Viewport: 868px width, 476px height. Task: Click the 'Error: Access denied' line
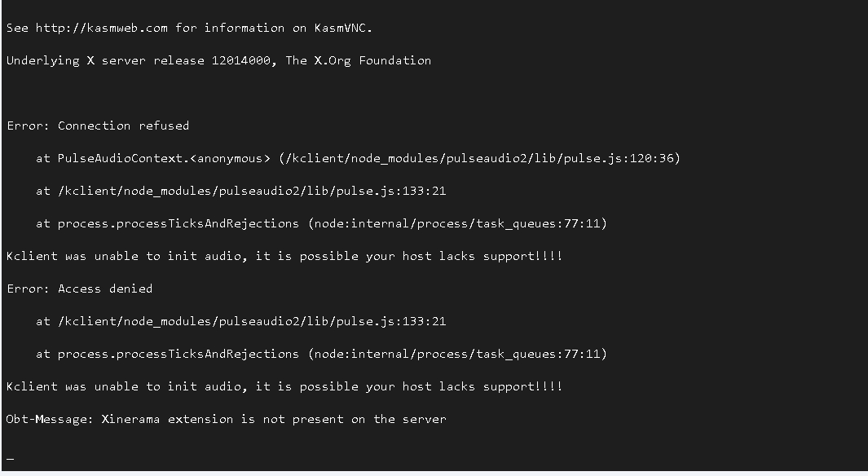point(80,289)
